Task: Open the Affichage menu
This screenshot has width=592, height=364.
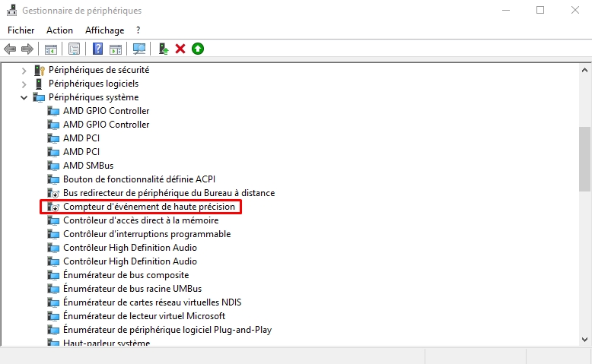Action: [104, 30]
